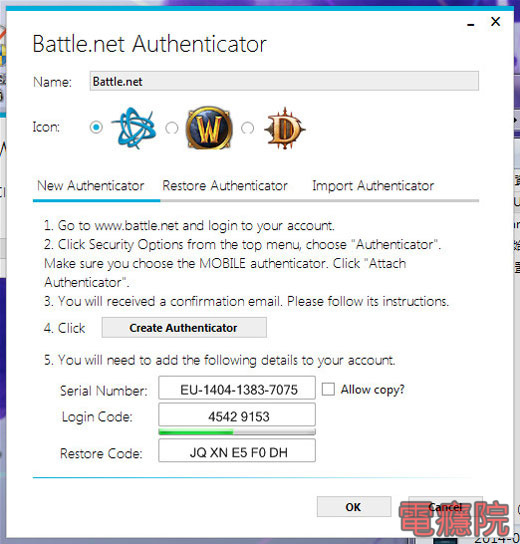The width and height of the screenshot is (520, 544).
Task: Click the Battle.net Authenticator title text
Action: 150,44
